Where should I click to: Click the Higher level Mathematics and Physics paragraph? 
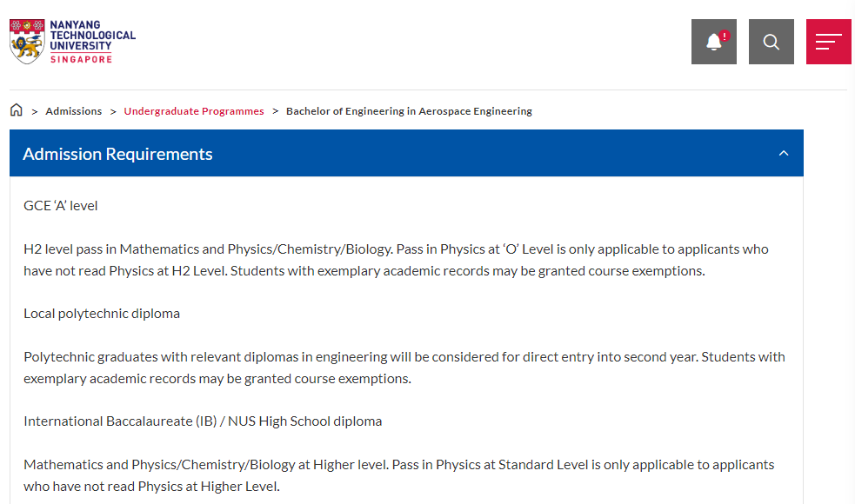click(x=398, y=475)
